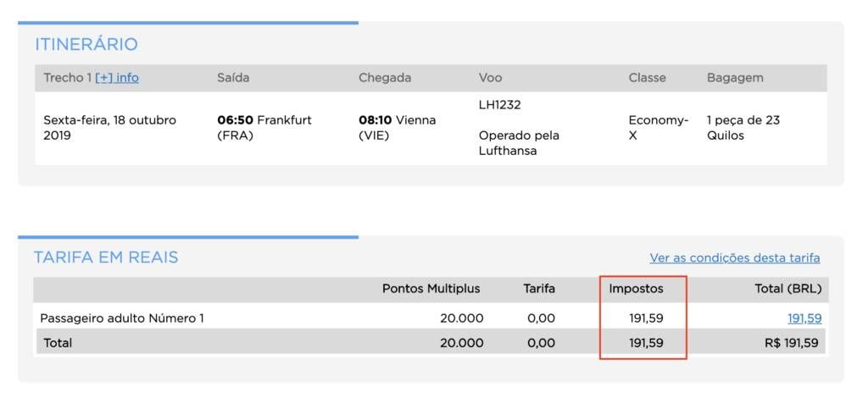Viewport: 868px width, 398px height.
Task: Select the Impostos column header
Action: 636,289
